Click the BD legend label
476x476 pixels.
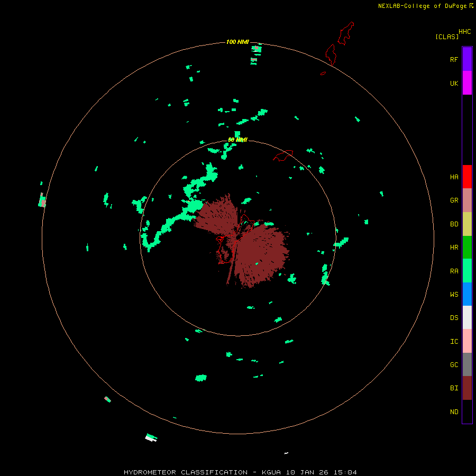coord(454,224)
